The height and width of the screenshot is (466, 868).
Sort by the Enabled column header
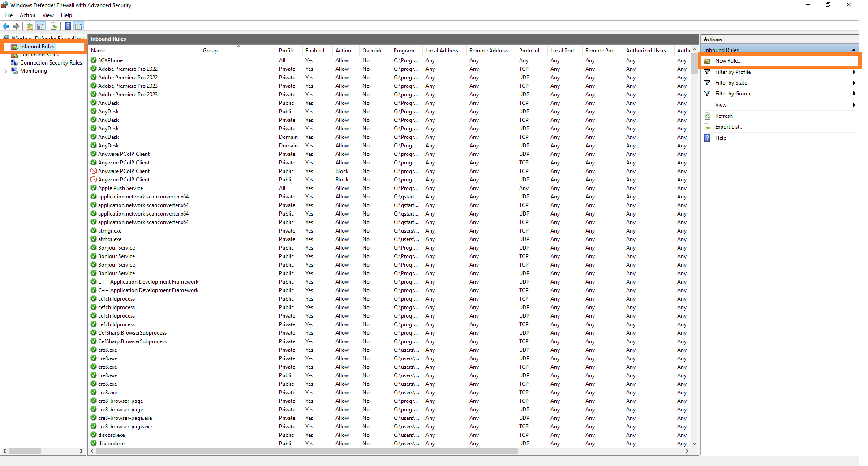318,51
